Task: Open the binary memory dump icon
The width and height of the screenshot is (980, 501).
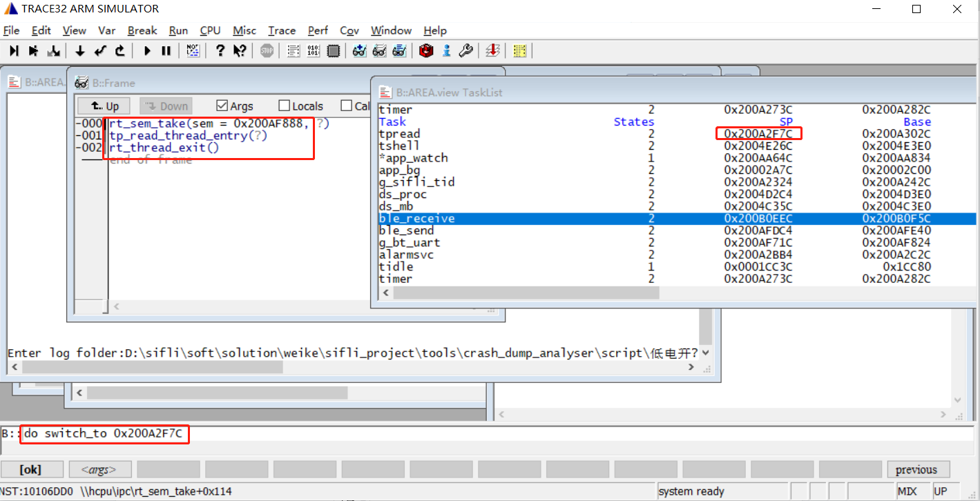Action: click(314, 50)
